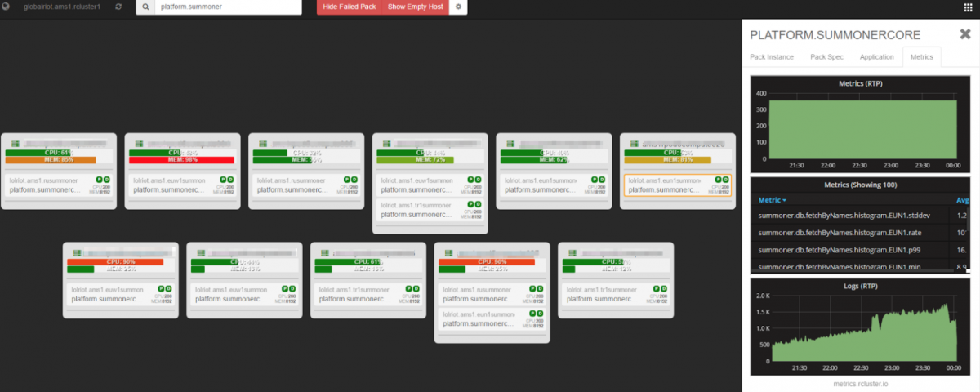Click the globe icon in the top bar
980x392 pixels.
6,7
